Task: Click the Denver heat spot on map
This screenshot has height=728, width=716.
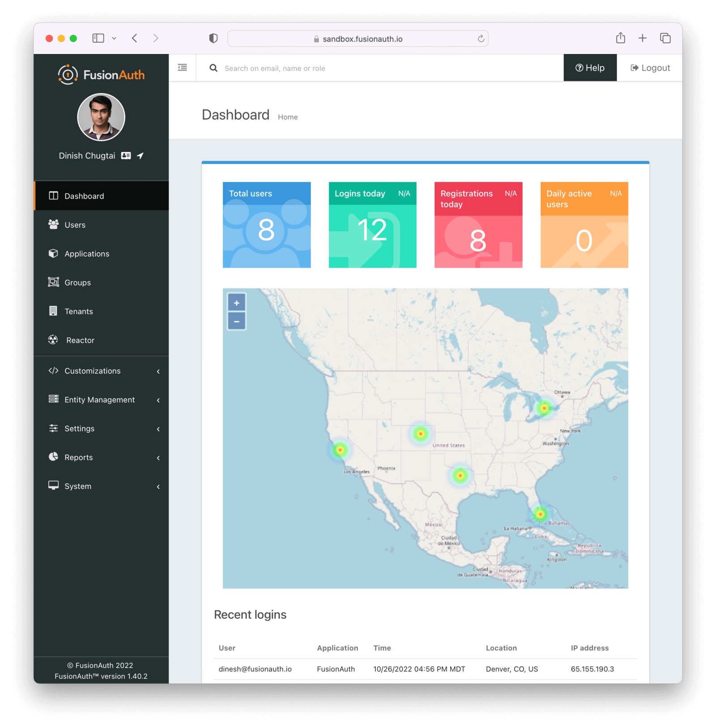Action: coord(420,433)
